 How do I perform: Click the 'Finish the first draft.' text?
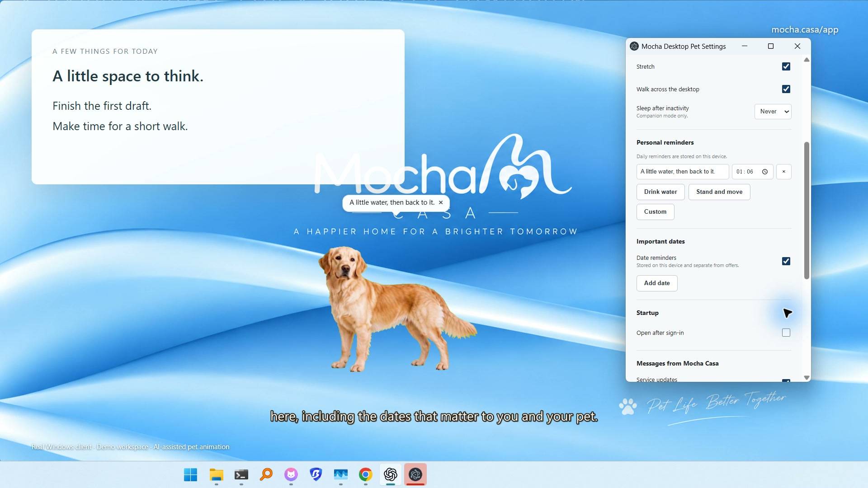[102, 106]
